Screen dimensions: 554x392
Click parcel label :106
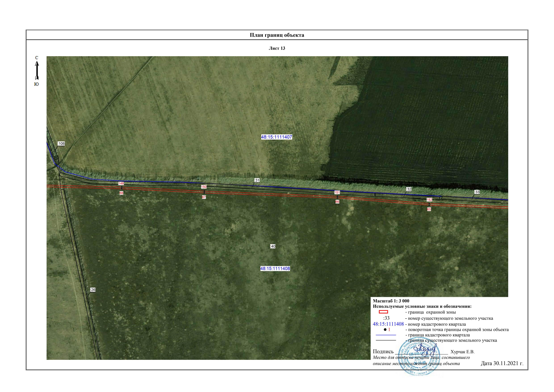(61, 144)
